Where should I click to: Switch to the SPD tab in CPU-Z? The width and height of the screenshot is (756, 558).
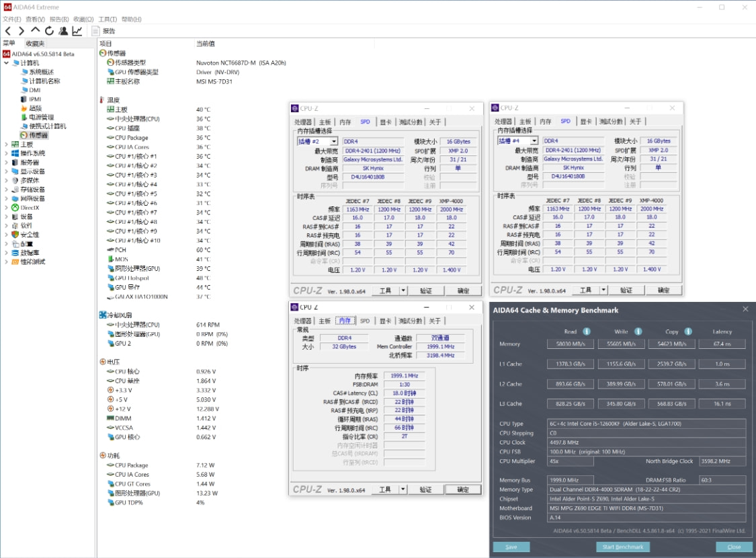(365, 122)
